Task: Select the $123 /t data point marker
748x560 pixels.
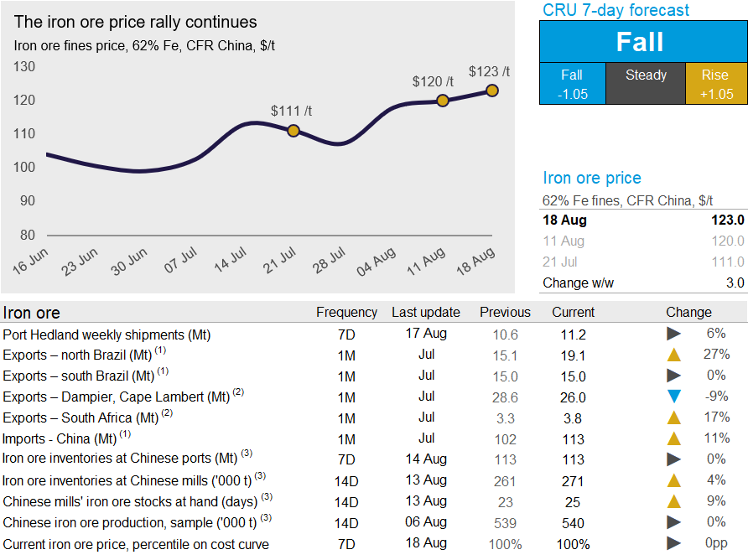Action: (492, 91)
